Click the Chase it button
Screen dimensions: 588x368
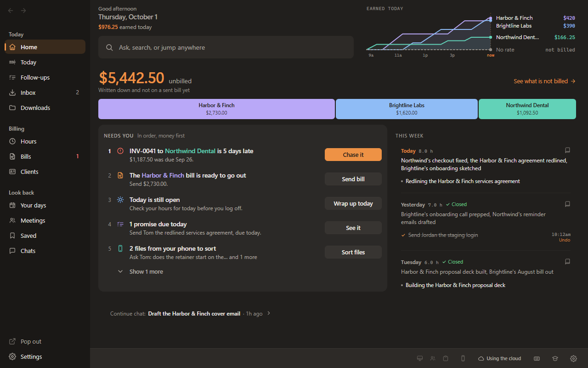coord(353,155)
